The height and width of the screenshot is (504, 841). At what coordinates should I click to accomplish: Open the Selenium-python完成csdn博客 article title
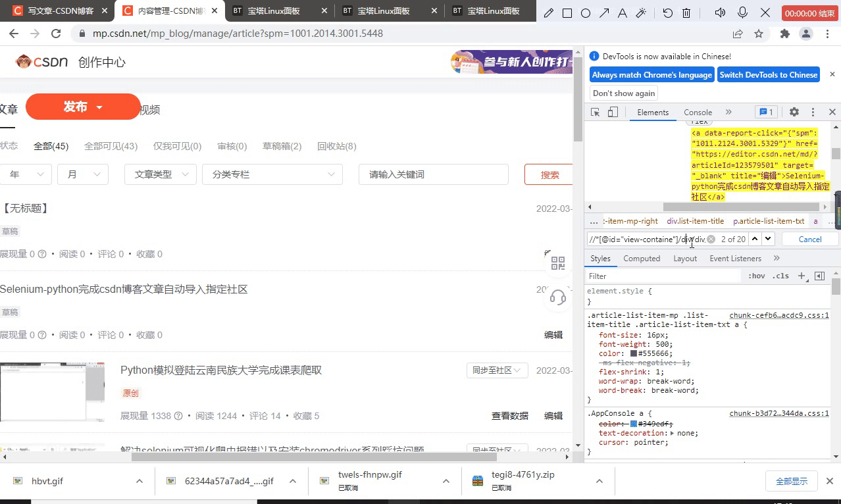pos(124,290)
